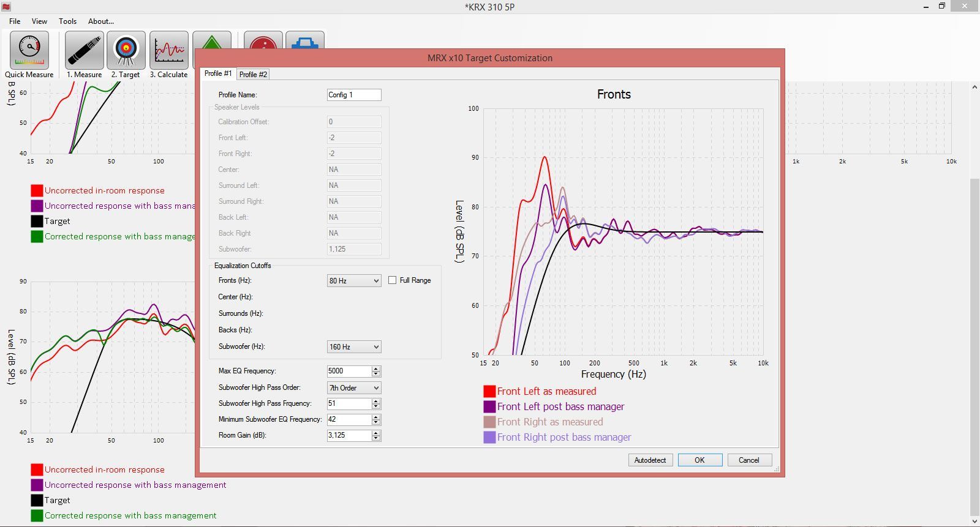Click the red circular toolbar icon
This screenshot has width=980, height=527.
point(263,40)
